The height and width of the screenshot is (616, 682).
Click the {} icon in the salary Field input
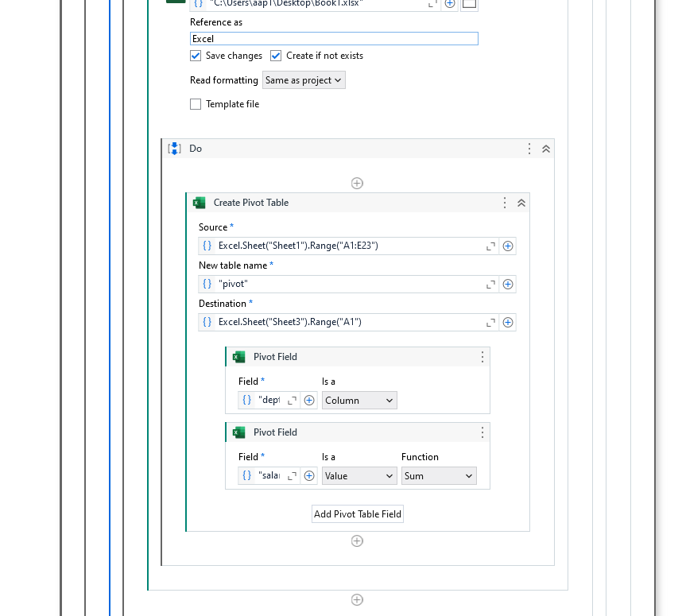click(247, 475)
